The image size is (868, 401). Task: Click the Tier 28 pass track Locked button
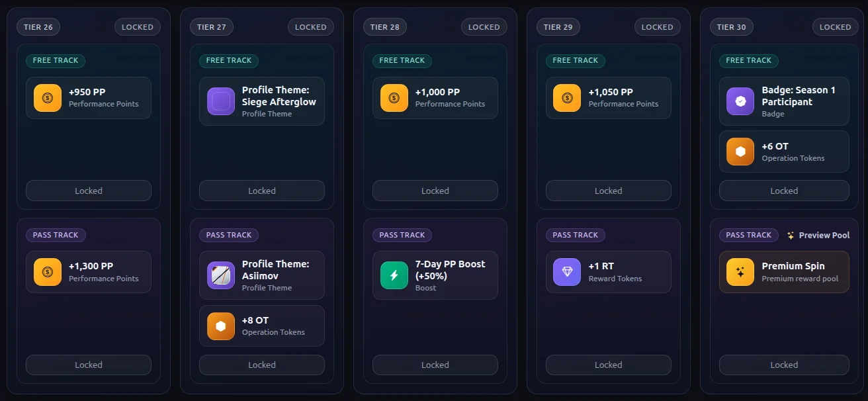tap(435, 365)
